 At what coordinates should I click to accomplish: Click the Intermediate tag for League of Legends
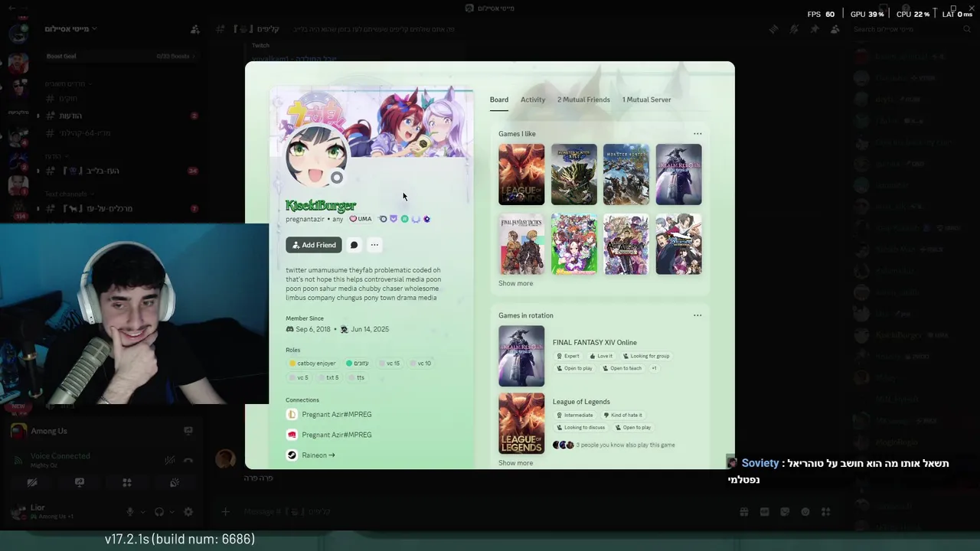575,415
